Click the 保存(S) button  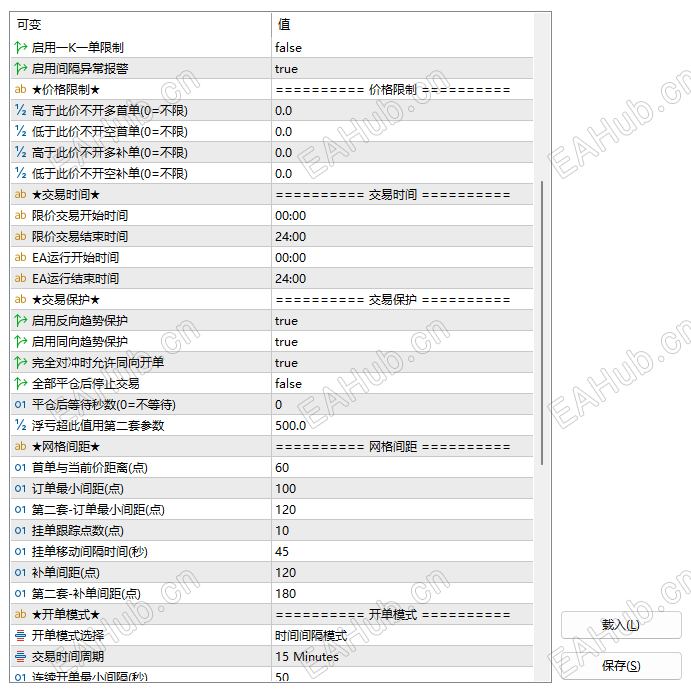[x=621, y=666]
